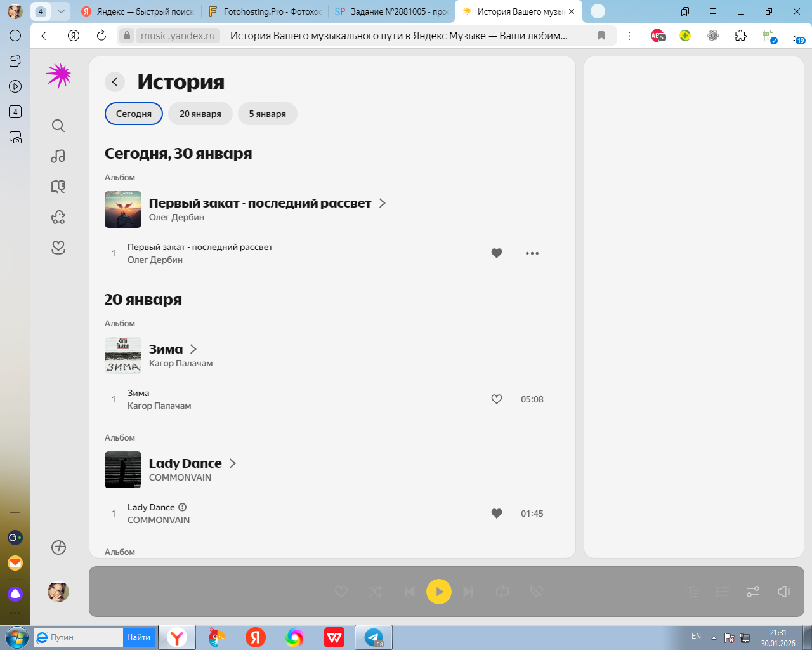The width and height of the screenshot is (812, 650).
Task: Expand the Lady Dance album chevron
Action: [233, 463]
